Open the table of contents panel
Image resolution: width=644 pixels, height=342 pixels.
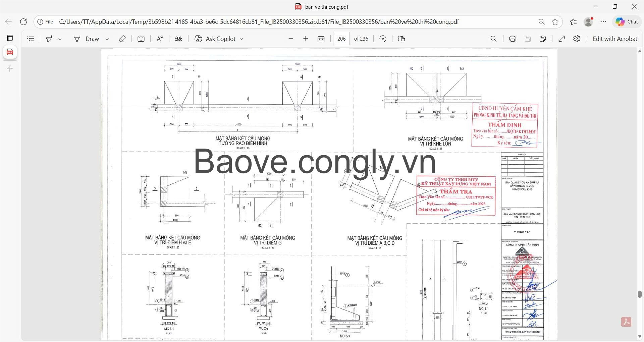31,39
